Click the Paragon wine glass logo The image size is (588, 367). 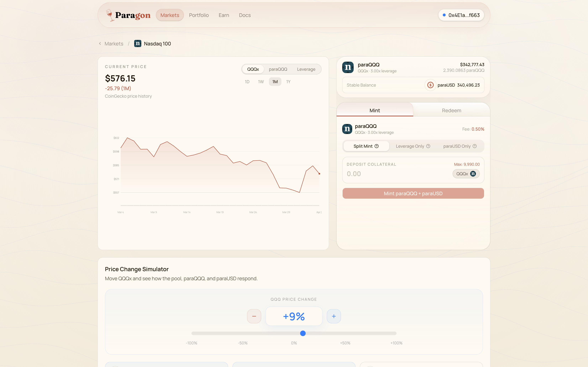point(110,15)
